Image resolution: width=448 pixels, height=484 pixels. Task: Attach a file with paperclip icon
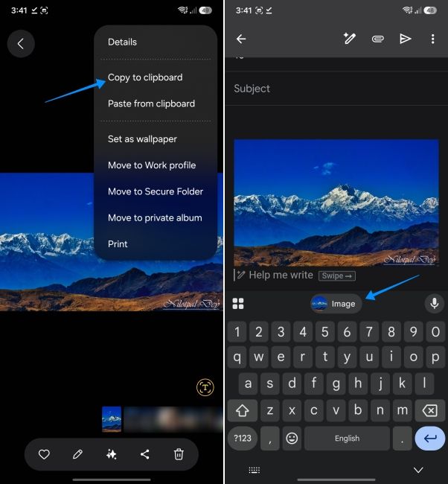(x=377, y=39)
